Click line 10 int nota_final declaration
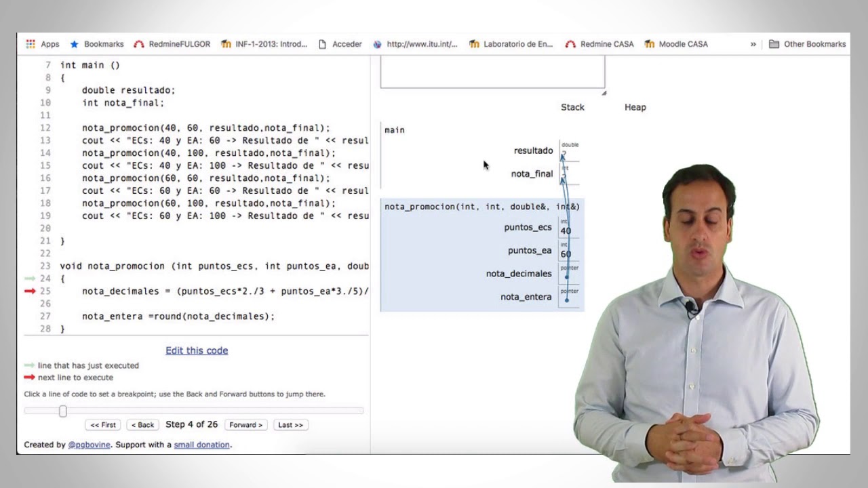 pyautogui.click(x=123, y=103)
